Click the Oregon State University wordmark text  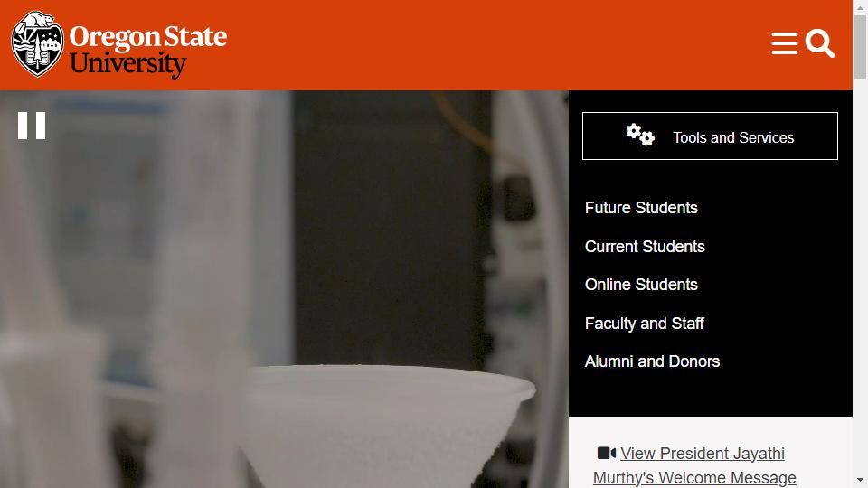pos(148,50)
